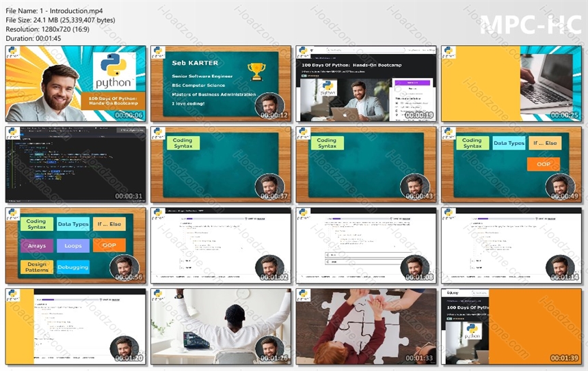Click the 'Seb KARTER' name heading
This screenshot has width=588, height=371.
(195, 63)
